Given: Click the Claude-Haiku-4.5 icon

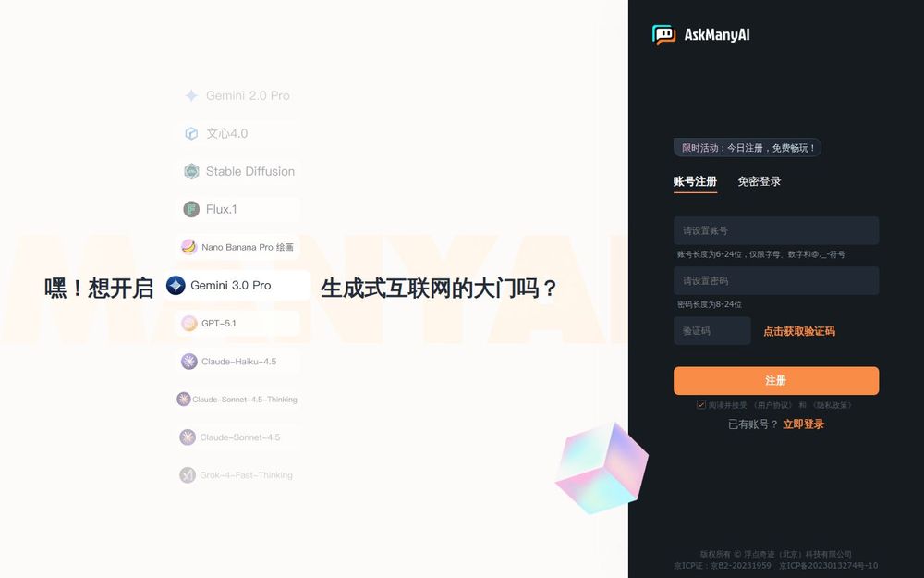Looking at the screenshot, I should coord(189,361).
